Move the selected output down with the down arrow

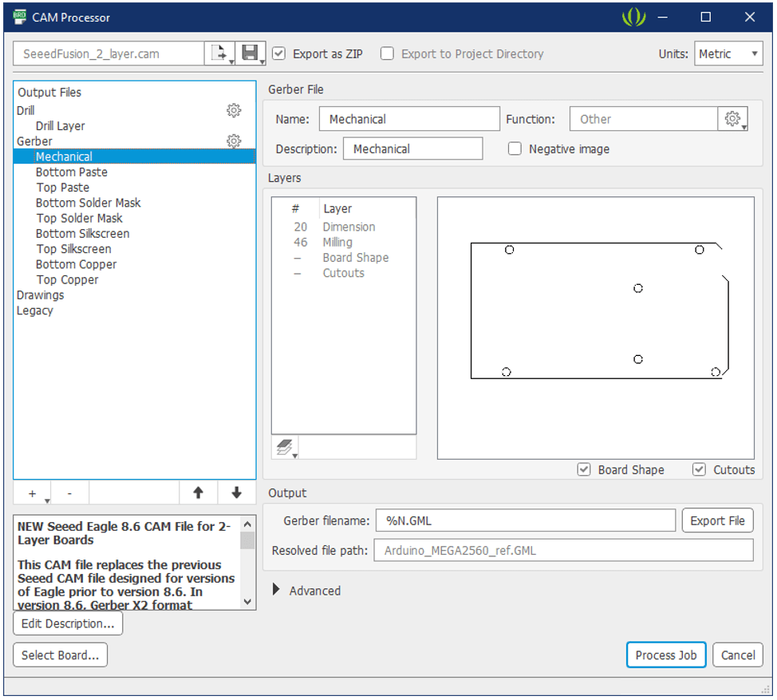point(236,492)
